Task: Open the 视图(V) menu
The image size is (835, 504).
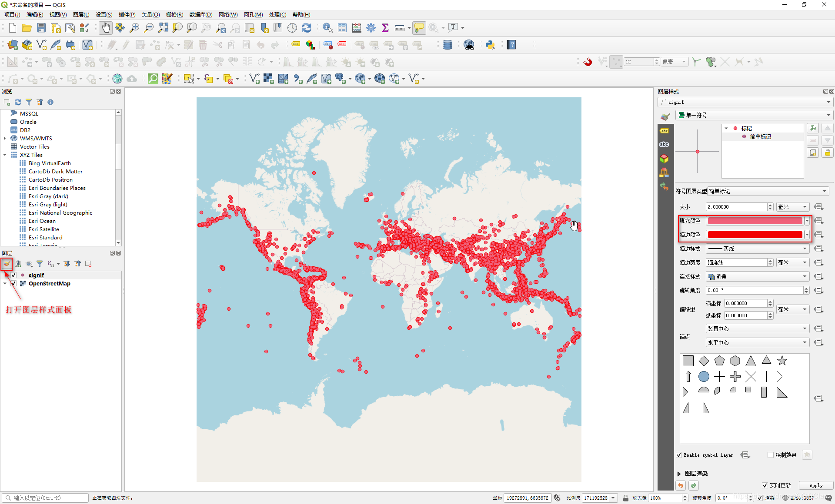Action: pyautogui.click(x=58, y=15)
